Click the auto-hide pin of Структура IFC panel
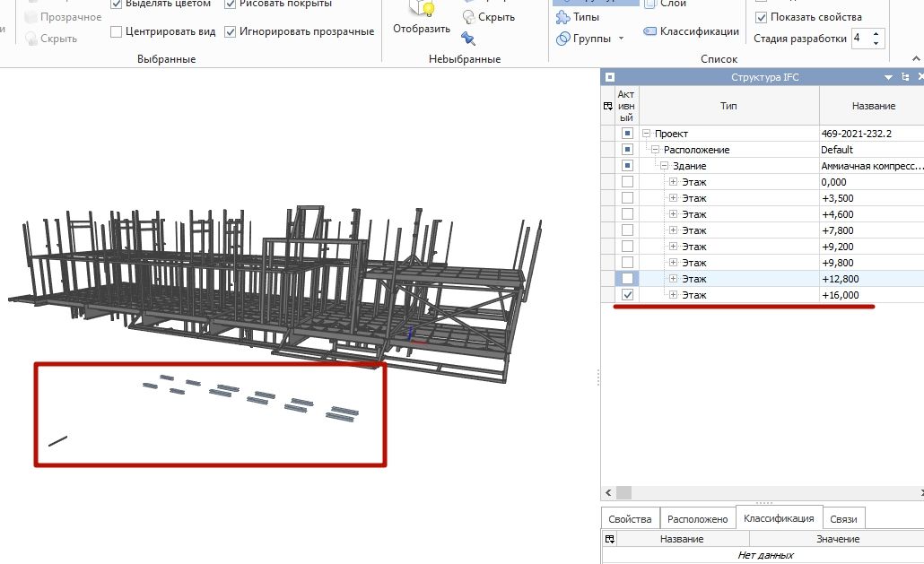The height and width of the screenshot is (564, 924). coord(905,77)
